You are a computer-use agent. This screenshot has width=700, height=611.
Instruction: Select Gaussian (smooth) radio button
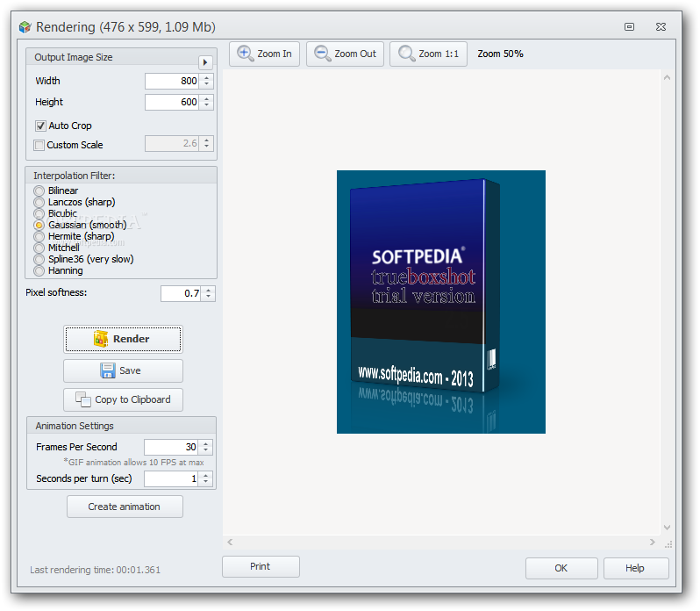(39, 225)
